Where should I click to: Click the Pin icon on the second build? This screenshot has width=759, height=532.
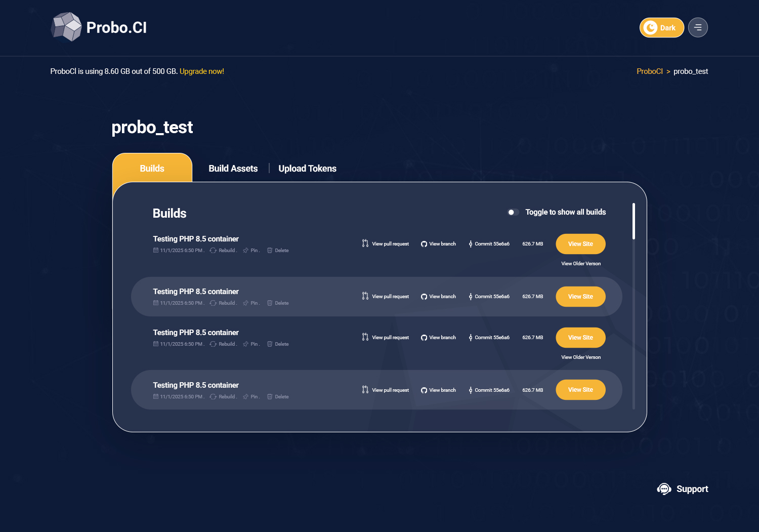tap(245, 303)
